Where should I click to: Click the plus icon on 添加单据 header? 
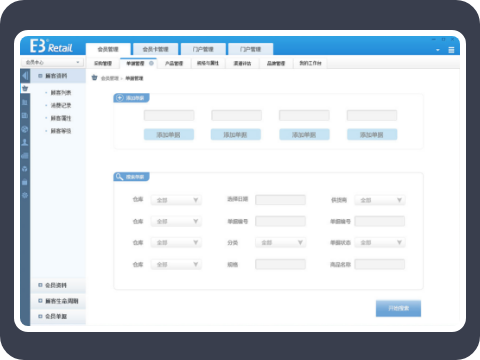pos(119,98)
